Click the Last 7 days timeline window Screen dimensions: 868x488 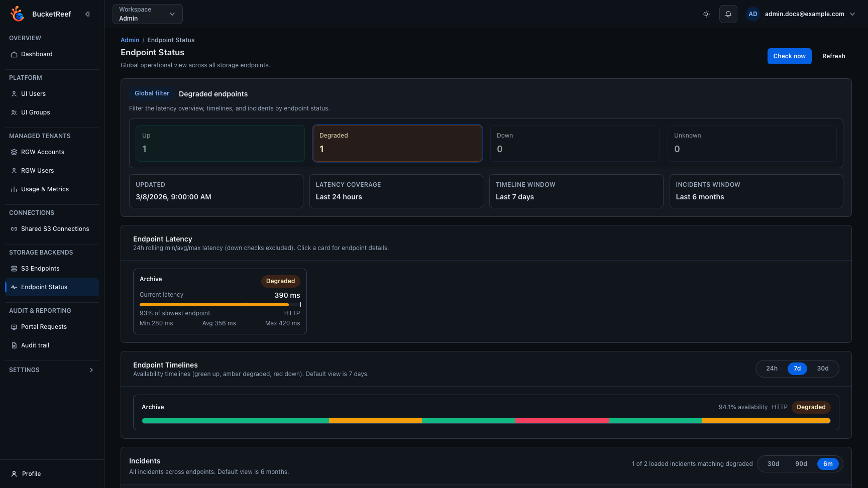coord(515,197)
